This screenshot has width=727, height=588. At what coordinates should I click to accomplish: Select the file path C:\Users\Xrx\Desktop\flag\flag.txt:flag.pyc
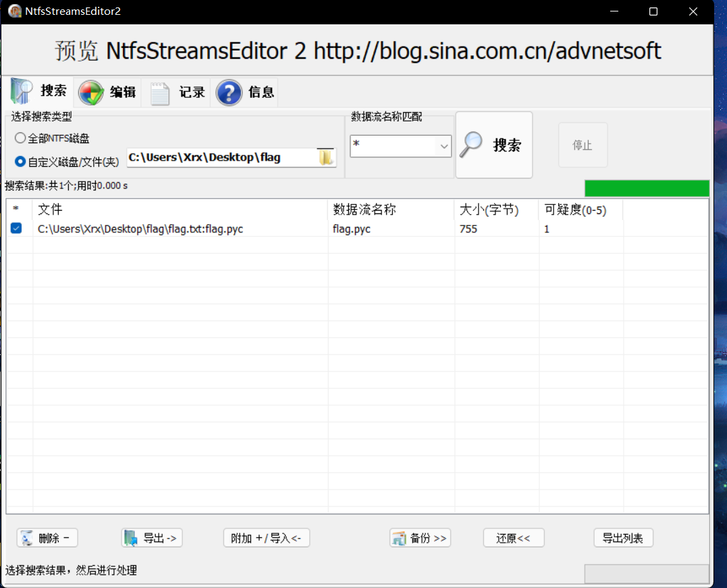[x=140, y=229]
